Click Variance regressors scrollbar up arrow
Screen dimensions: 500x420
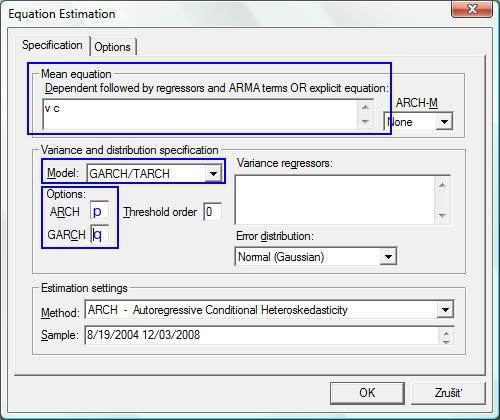point(442,184)
